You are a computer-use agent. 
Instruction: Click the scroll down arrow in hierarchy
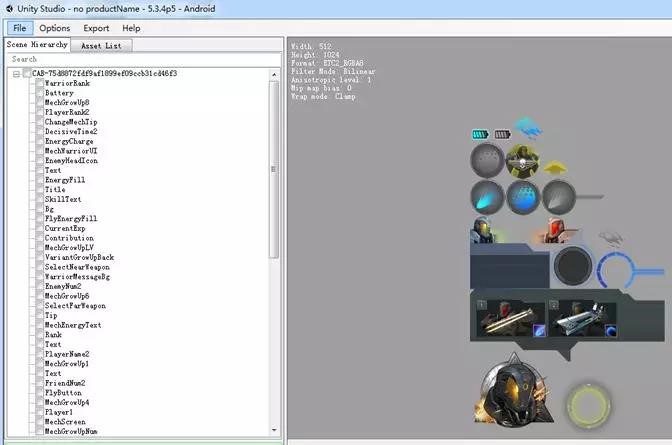pos(274,430)
